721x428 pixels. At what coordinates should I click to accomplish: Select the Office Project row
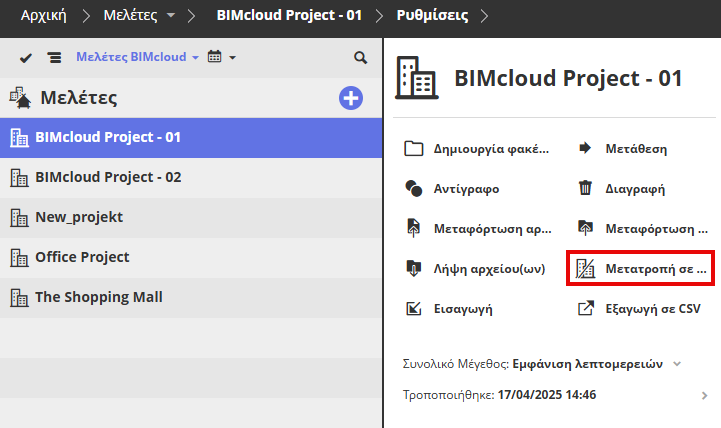pyautogui.click(x=191, y=257)
